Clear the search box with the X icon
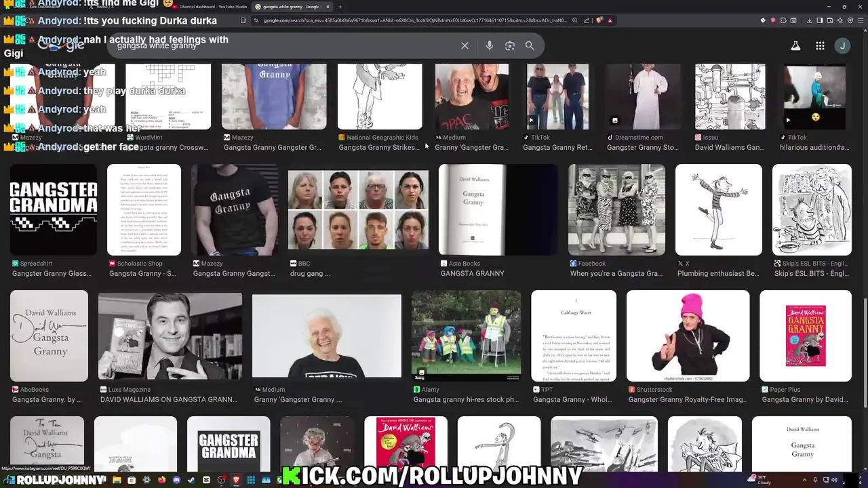This screenshot has width=868, height=488. (465, 45)
